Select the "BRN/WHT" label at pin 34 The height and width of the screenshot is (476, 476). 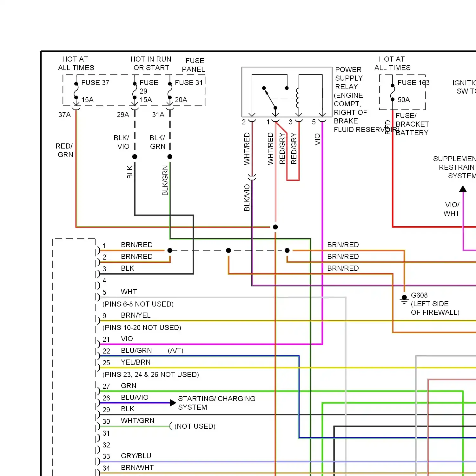[137, 468]
